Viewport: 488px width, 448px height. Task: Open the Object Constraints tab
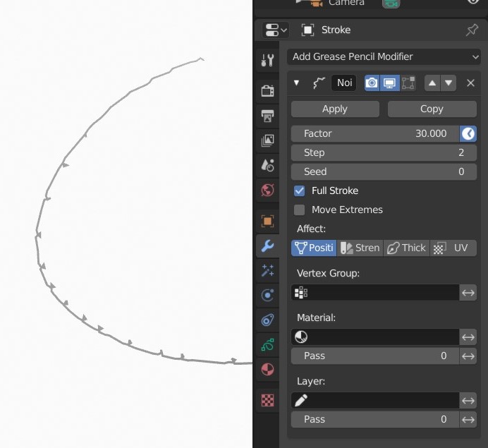click(267, 320)
